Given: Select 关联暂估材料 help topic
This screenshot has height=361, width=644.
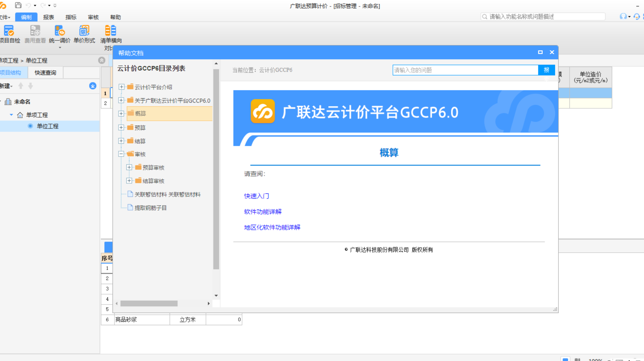Looking at the screenshot, I should coord(167,194).
